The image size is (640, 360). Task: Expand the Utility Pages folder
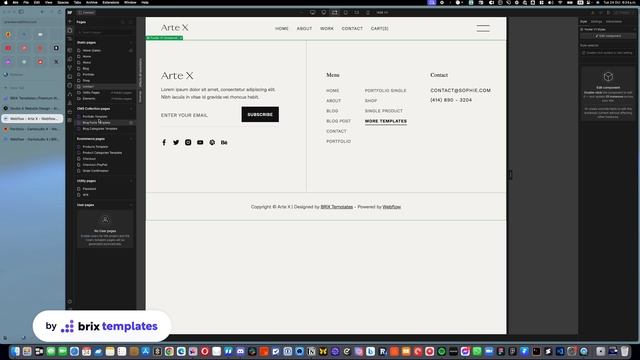[x=105, y=93]
